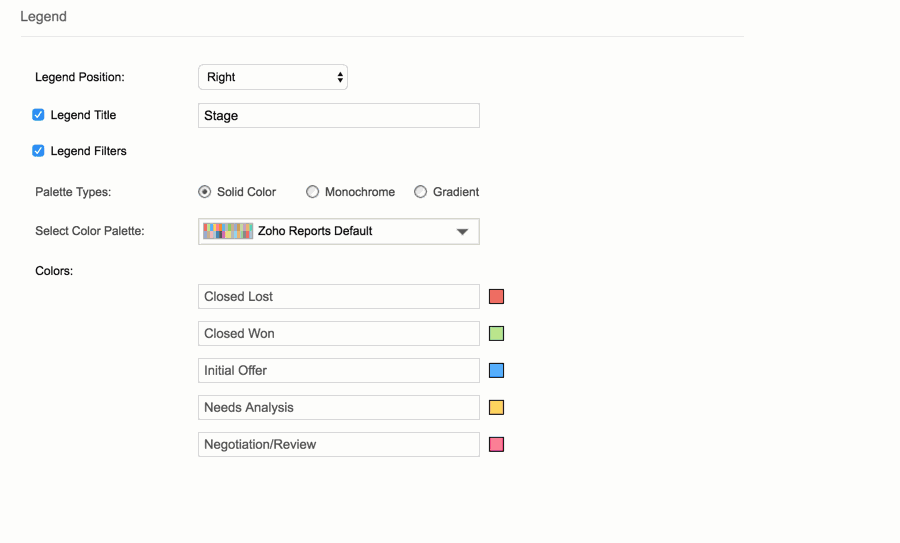The height and width of the screenshot is (543, 900).
Task: Edit the Closed Lost label field
Action: pos(338,297)
